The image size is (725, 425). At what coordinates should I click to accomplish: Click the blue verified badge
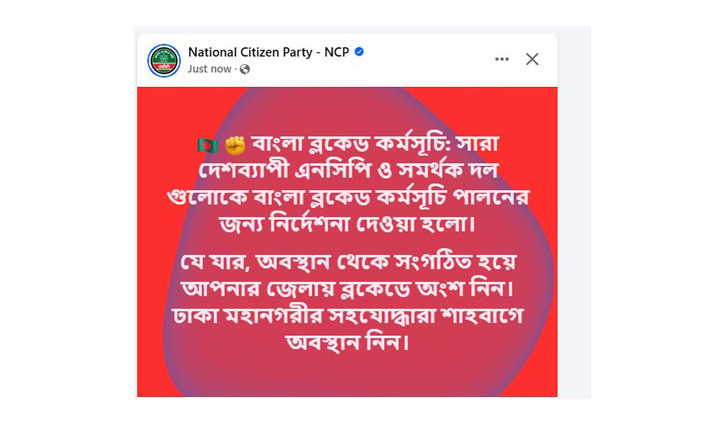click(359, 52)
